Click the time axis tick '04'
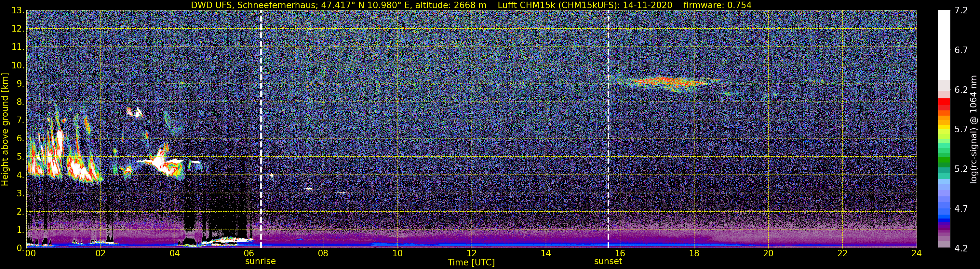The height and width of the screenshot is (269, 980). point(175,253)
